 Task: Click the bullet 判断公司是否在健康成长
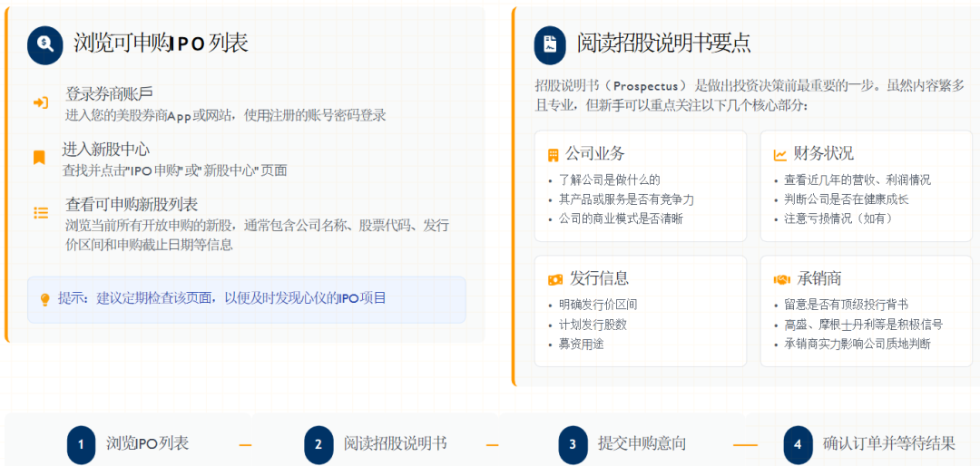[x=847, y=199]
